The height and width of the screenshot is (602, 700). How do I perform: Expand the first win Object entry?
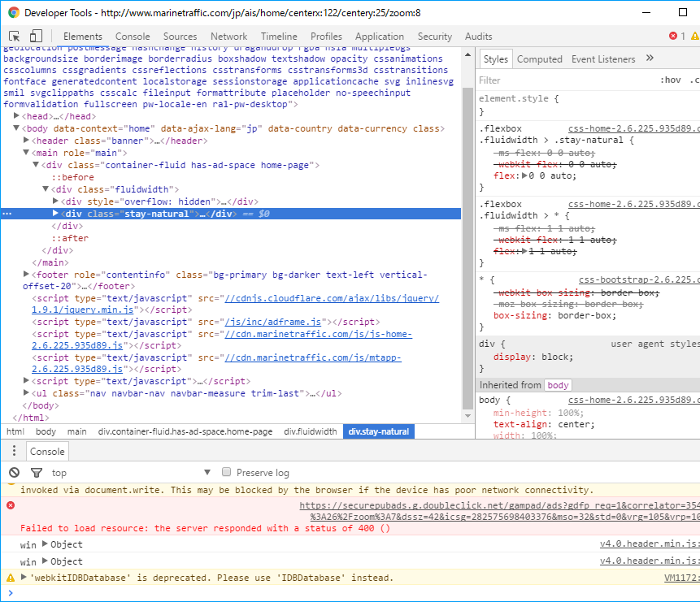(x=45, y=544)
